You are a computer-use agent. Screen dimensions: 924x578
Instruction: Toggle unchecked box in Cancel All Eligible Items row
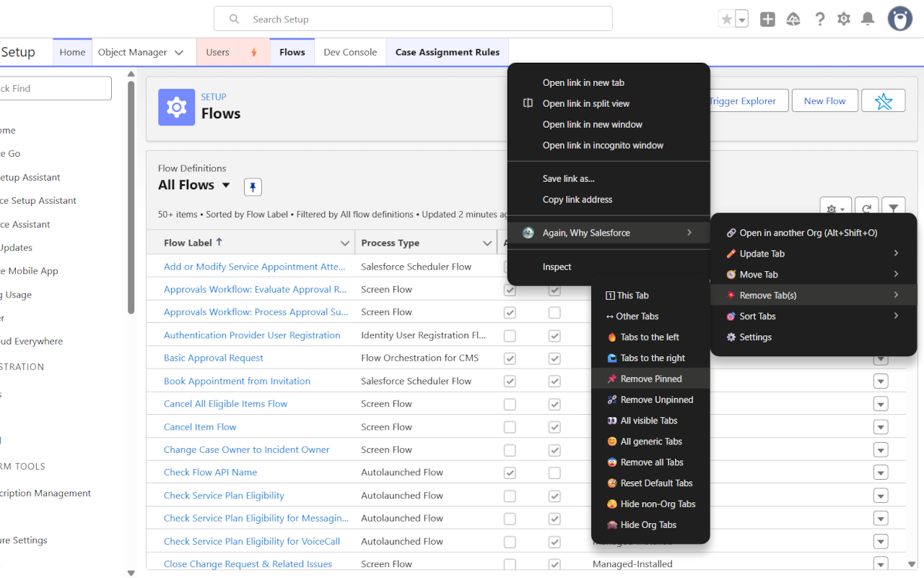pyautogui.click(x=510, y=405)
